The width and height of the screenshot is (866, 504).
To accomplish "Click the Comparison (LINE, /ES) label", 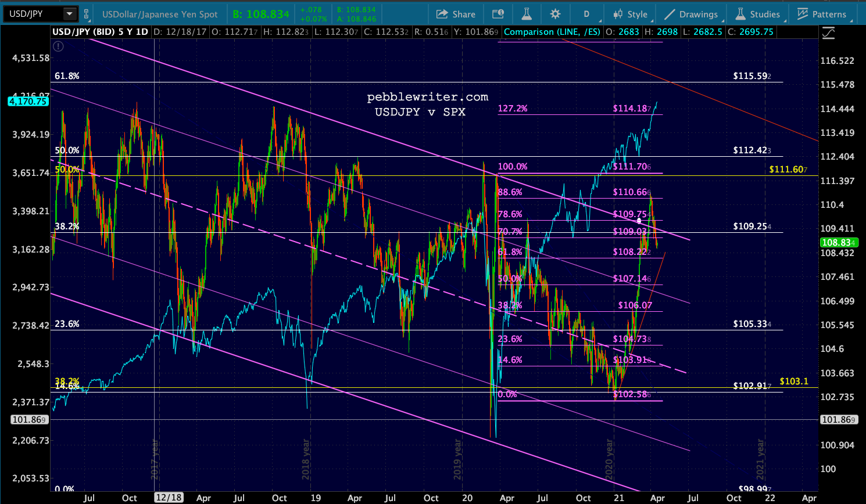I will click(x=552, y=31).
